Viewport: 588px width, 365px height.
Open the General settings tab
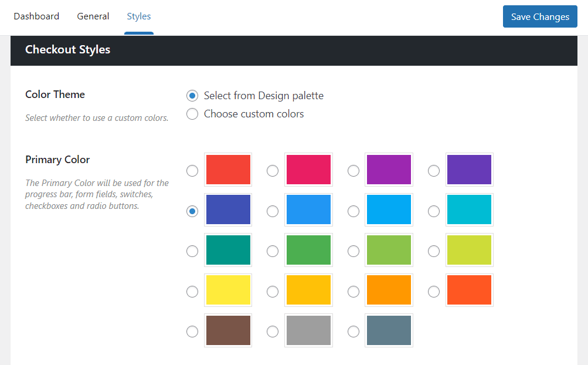point(93,16)
